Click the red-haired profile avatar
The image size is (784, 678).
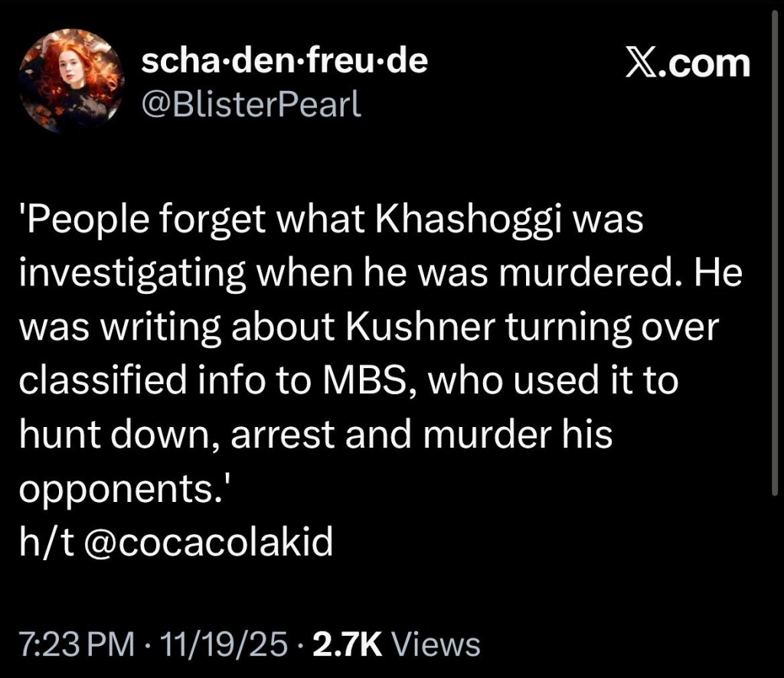pos(71,81)
